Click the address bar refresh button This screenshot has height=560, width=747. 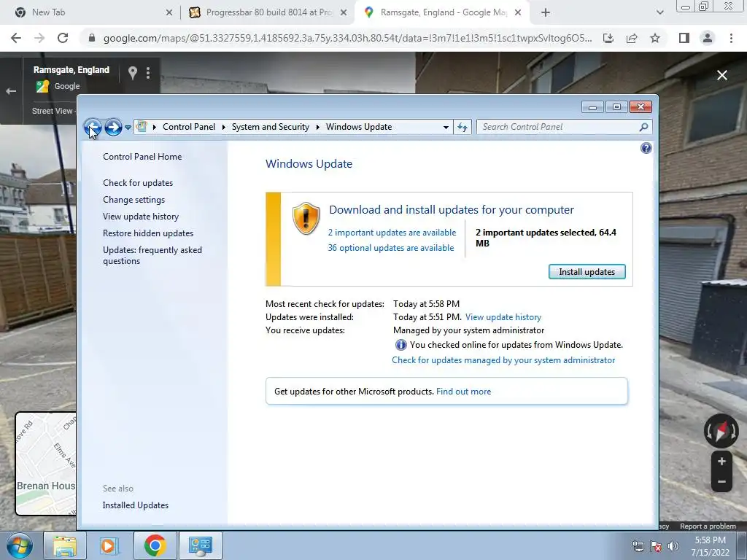[x=462, y=127]
